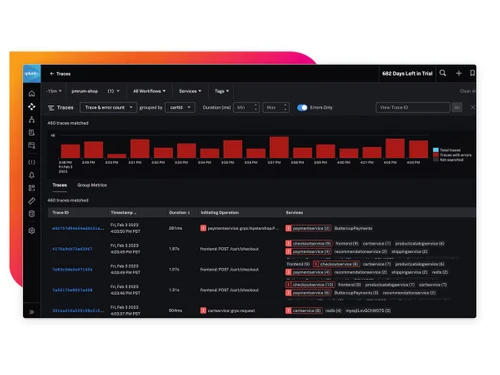Click the 3:57 PM chart bar
This screenshot has width=500, height=375.
click(x=279, y=147)
